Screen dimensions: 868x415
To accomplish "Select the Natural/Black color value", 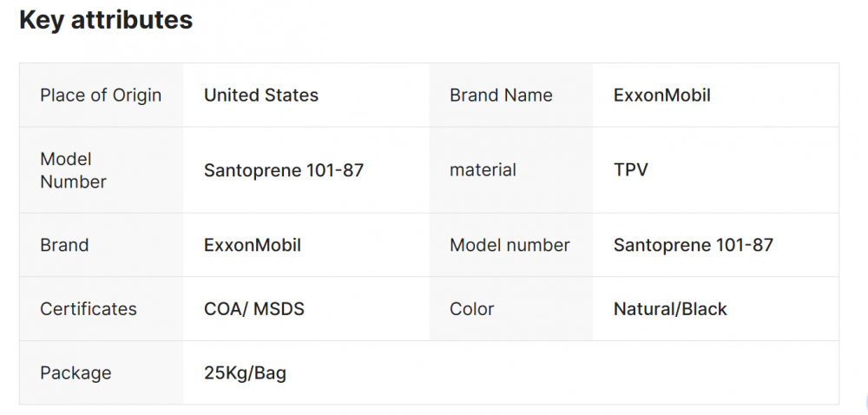I will (670, 309).
